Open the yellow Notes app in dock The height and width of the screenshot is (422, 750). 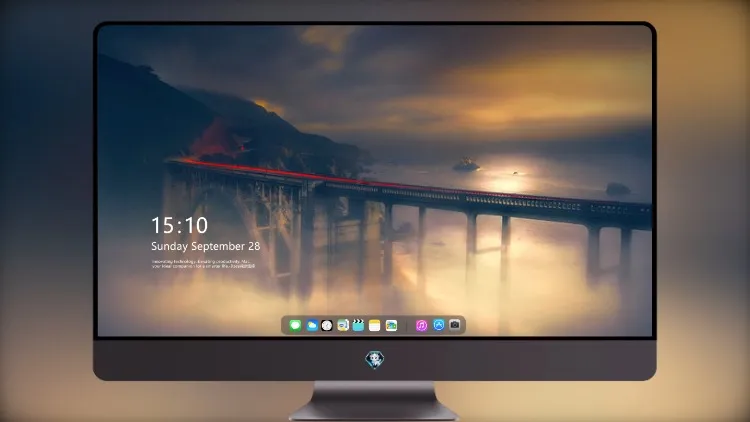pyautogui.click(x=375, y=325)
